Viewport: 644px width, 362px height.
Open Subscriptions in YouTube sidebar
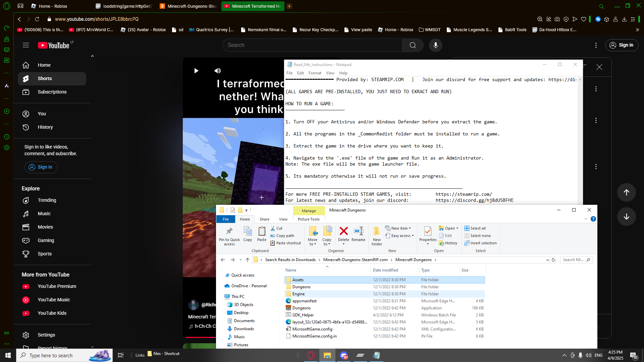tap(52, 92)
